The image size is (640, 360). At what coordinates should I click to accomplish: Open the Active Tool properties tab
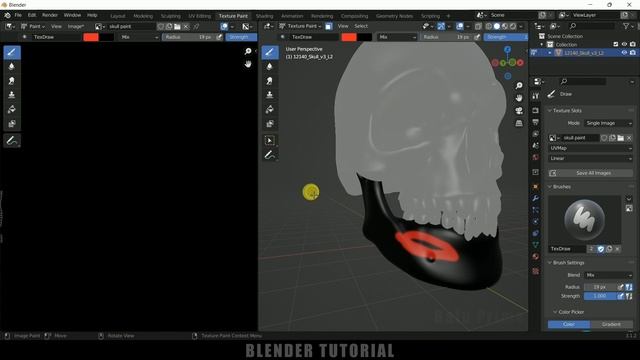536,96
